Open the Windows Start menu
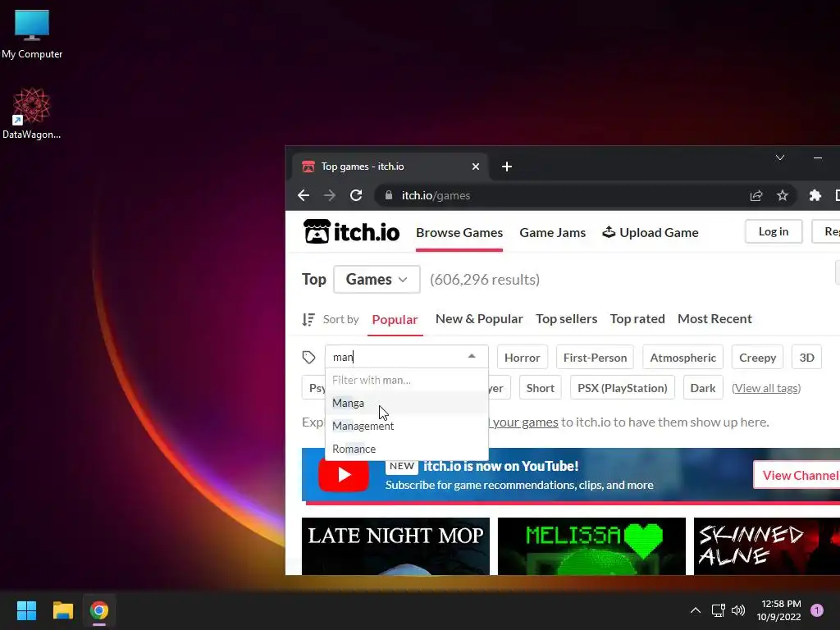840x630 pixels. point(26,610)
